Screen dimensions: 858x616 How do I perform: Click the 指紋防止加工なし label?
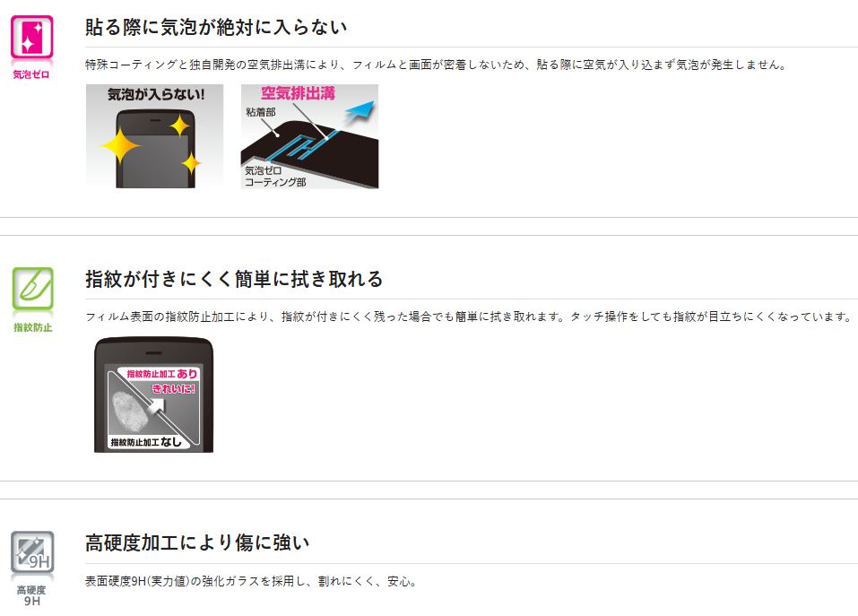click(146, 441)
